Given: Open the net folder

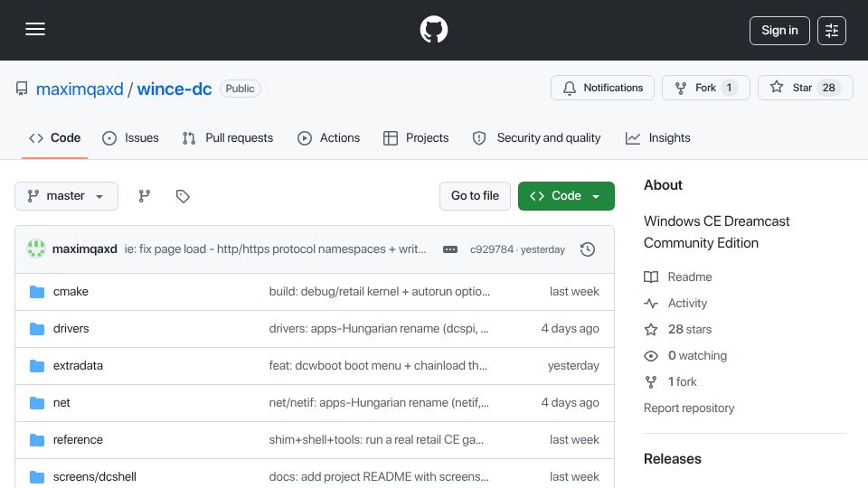Looking at the screenshot, I should coord(61,403).
